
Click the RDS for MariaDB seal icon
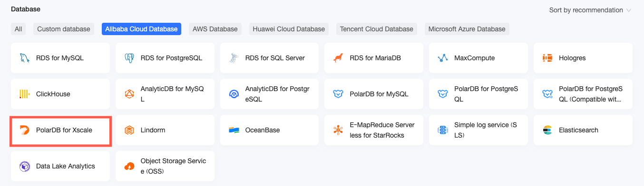point(338,58)
